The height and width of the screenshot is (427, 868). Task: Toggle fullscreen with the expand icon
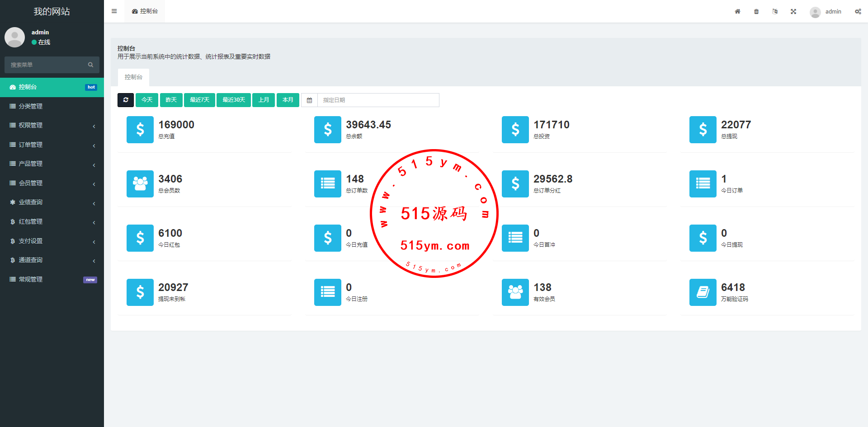click(793, 11)
